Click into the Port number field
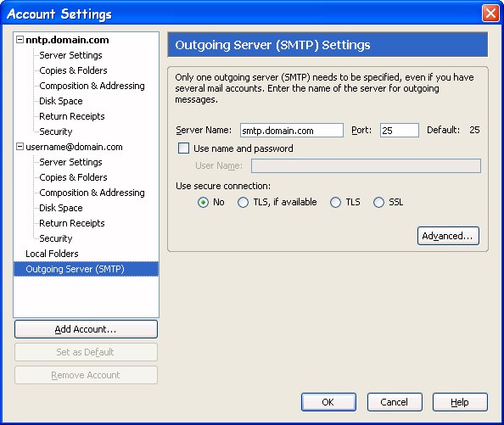504x425 pixels. pos(400,131)
